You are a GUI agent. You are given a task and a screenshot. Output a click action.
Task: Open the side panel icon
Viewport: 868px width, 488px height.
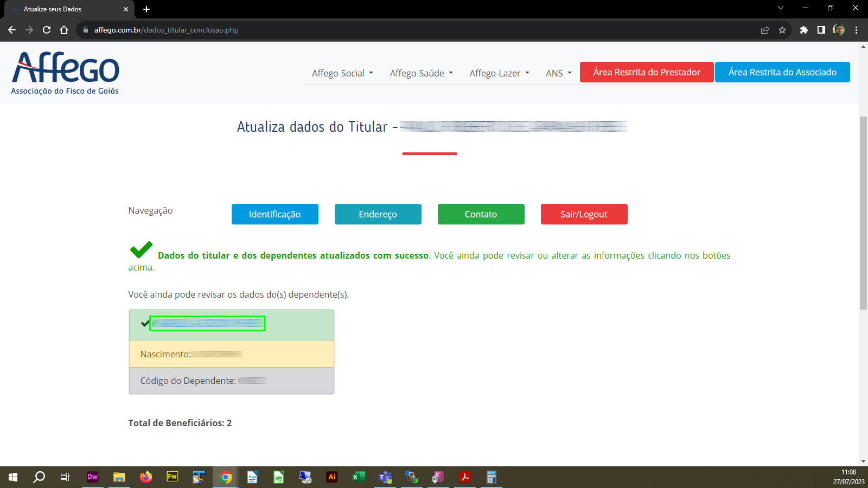tap(821, 30)
